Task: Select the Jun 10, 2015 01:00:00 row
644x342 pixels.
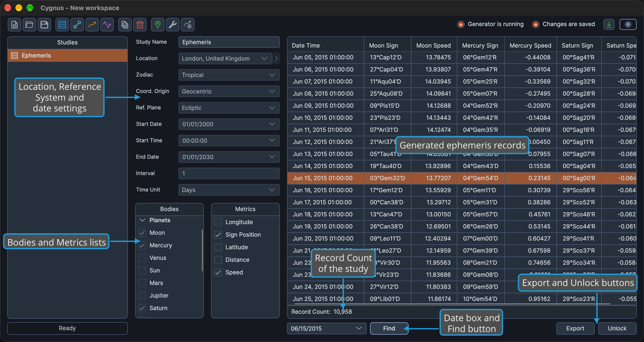Action: coord(462,118)
